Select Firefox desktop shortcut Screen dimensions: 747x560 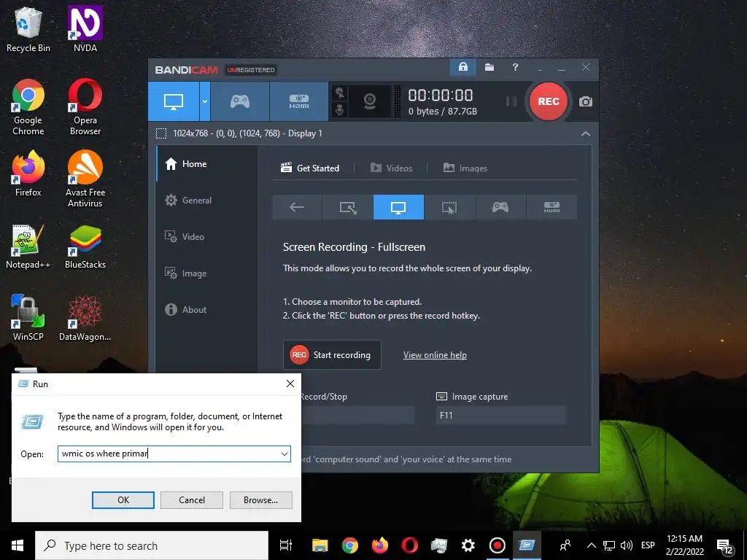point(28,174)
